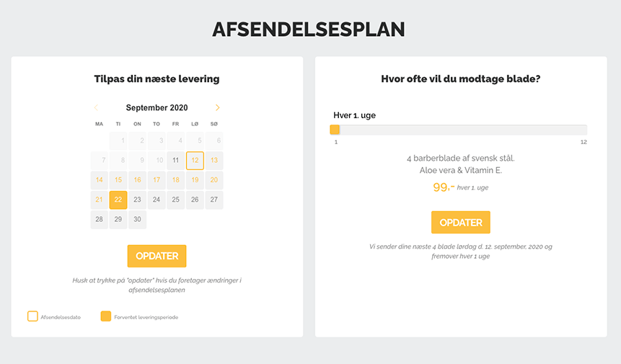The width and height of the screenshot is (621, 364).
Task: Choose Saturday 26 in the calendar
Action: 195,200
